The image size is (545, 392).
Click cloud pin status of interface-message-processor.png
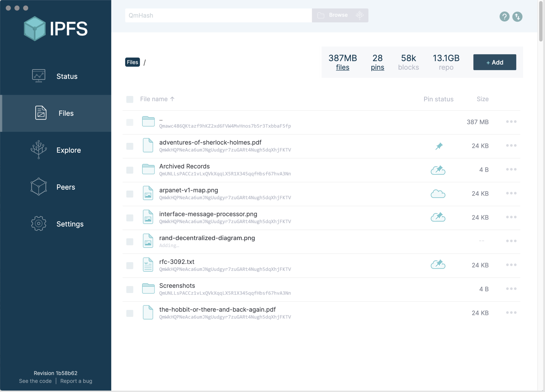tap(438, 217)
